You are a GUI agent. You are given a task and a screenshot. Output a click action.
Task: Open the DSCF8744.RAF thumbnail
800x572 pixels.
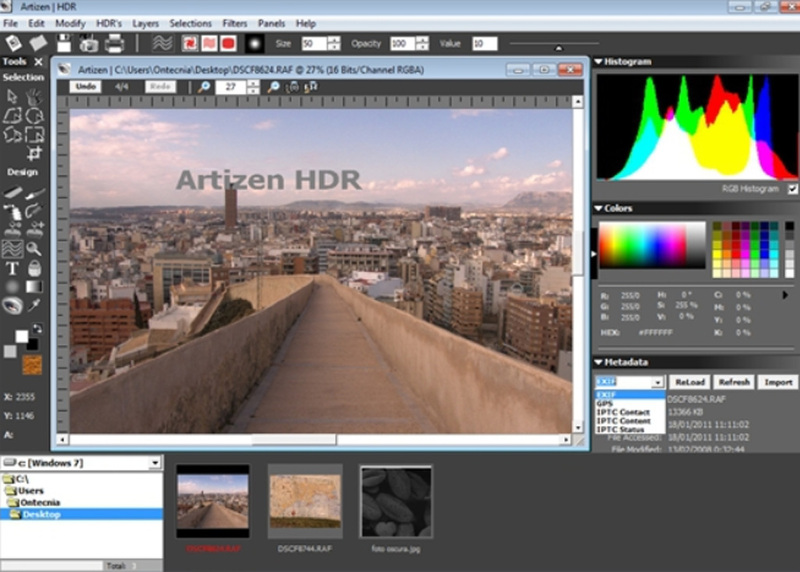[305, 501]
